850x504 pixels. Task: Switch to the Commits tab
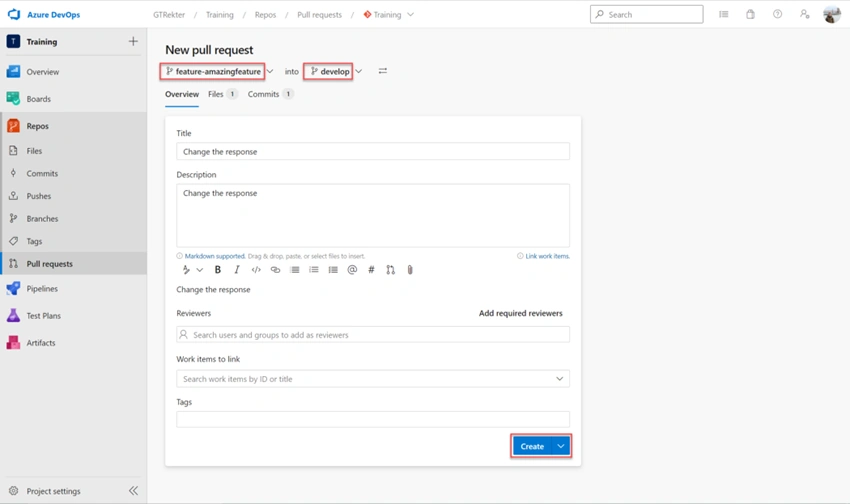click(271, 94)
